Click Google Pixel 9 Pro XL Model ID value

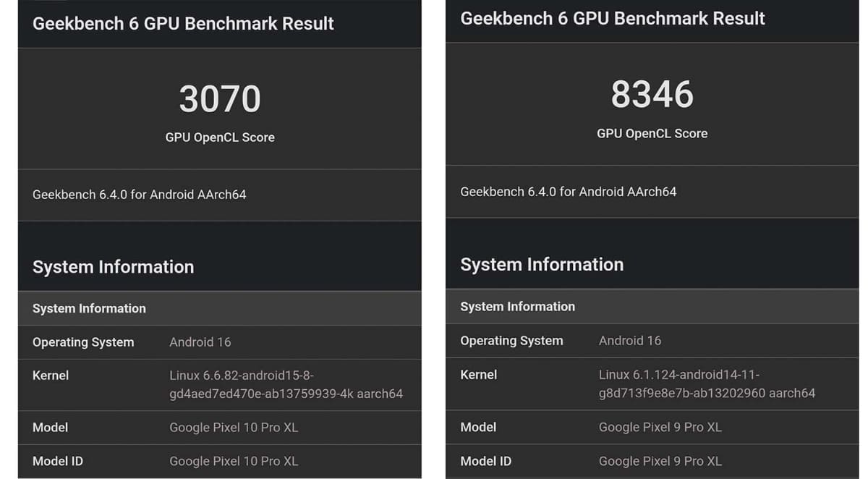pos(660,461)
